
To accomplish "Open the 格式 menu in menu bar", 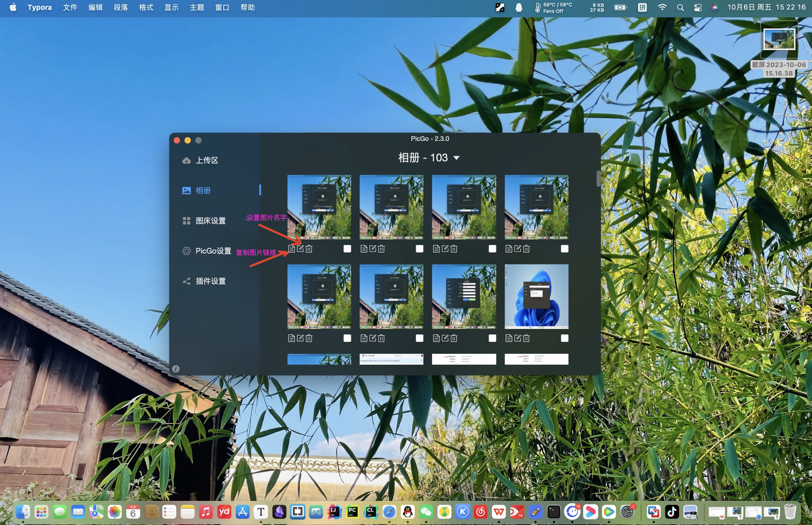I will click(146, 7).
